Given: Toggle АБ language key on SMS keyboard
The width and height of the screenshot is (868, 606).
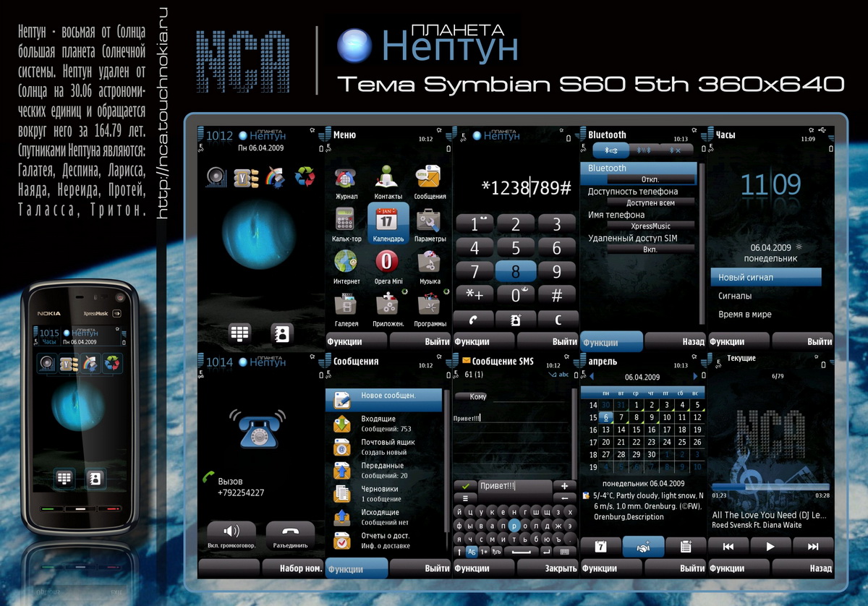Looking at the screenshot, I should click(x=472, y=551).
